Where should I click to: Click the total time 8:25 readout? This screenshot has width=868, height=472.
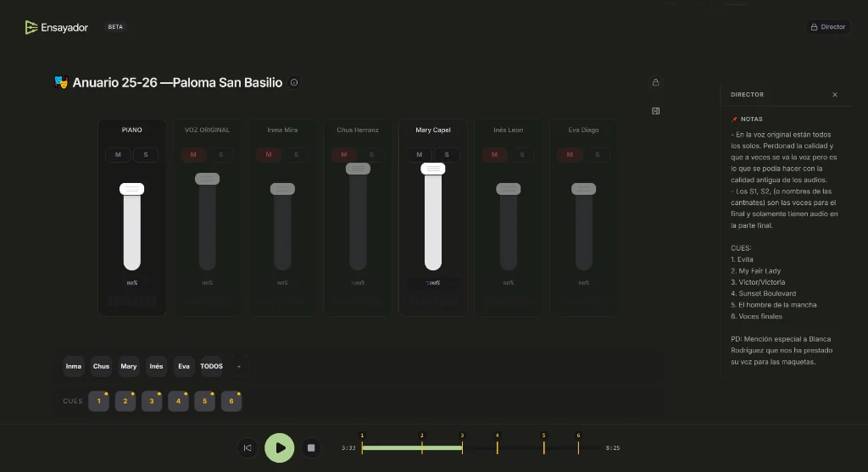pyautogui.click(x=613, y=447)
